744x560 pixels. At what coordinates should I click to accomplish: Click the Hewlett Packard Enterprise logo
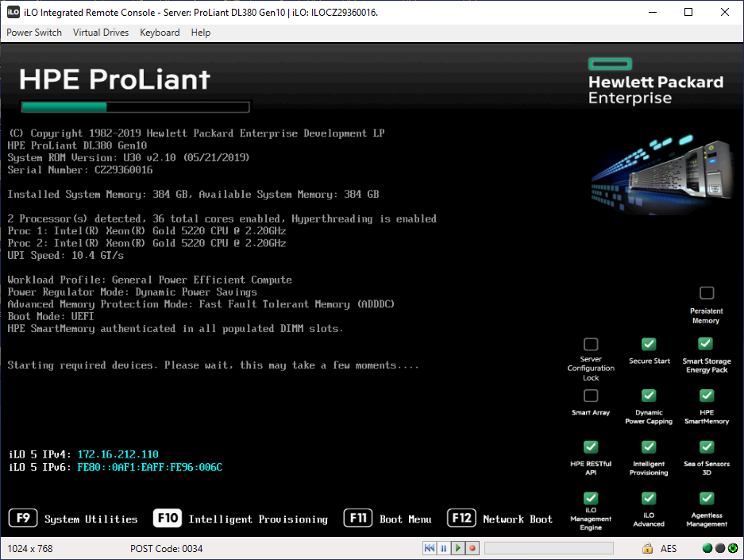656,81
